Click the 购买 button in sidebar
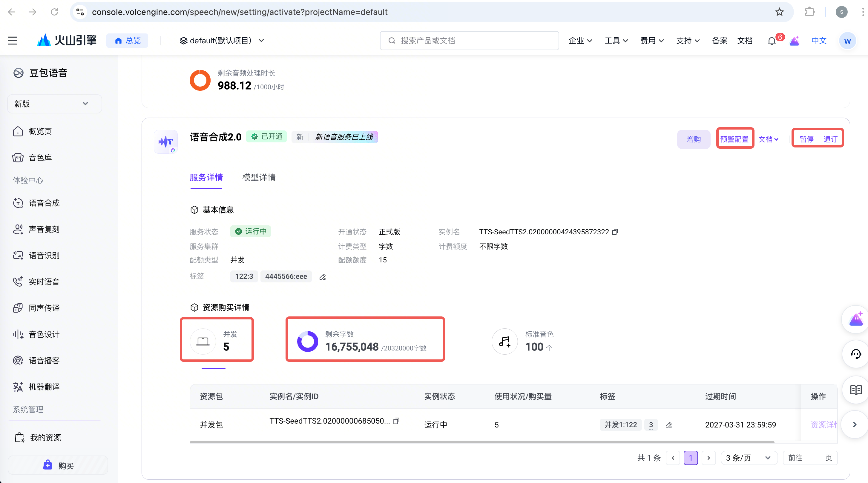Image resolution: width=868 pixels, height=483 pixels. (58, 465)
